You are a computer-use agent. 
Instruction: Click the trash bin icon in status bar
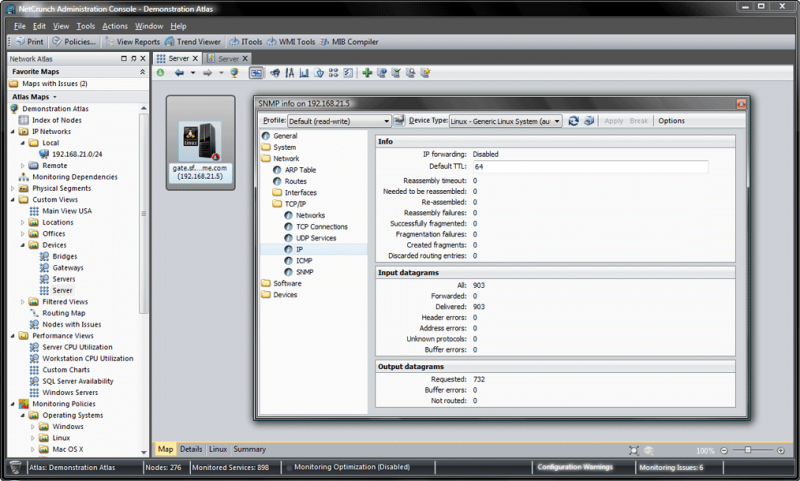[x=15, y=467]
